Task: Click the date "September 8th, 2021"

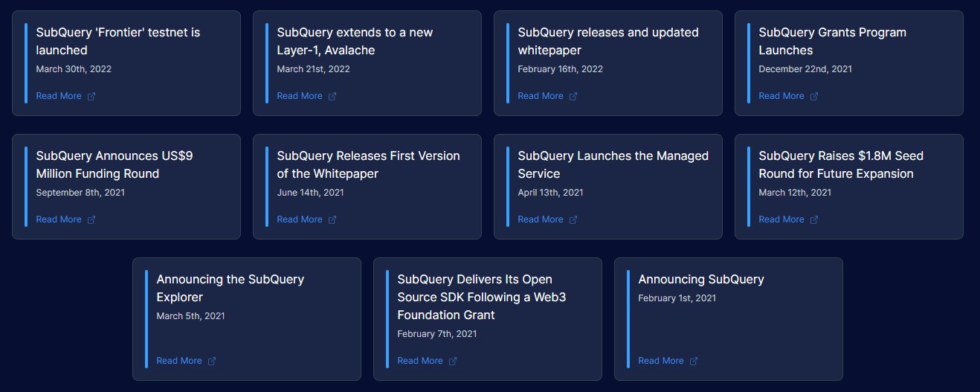Action: pyautogui.click(x=80, y=193)
